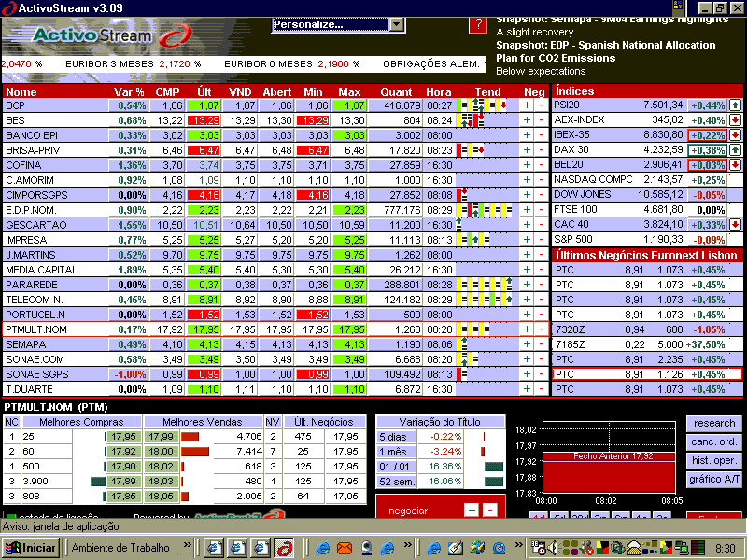Open the small icon left of the title bar window buttons
This screenshot has height=560, width=747.
coord(678,7)
